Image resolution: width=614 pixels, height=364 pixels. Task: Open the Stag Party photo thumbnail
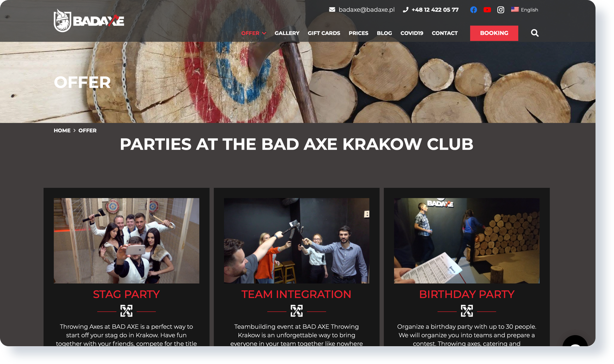click(x=126, y=241)
